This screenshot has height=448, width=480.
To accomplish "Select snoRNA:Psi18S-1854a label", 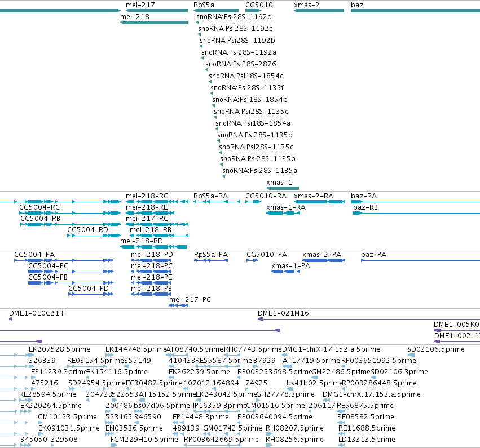I will tap(253, 123).
